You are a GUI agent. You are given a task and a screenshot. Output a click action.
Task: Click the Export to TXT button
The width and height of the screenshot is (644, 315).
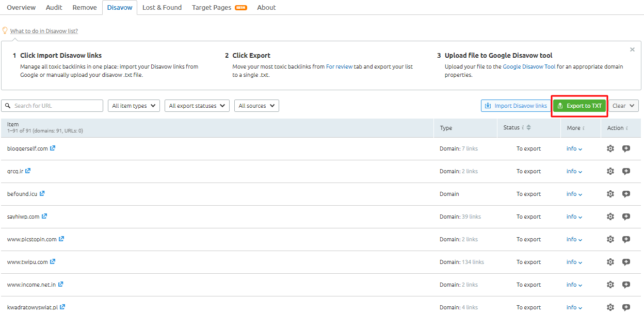(579, 106)
